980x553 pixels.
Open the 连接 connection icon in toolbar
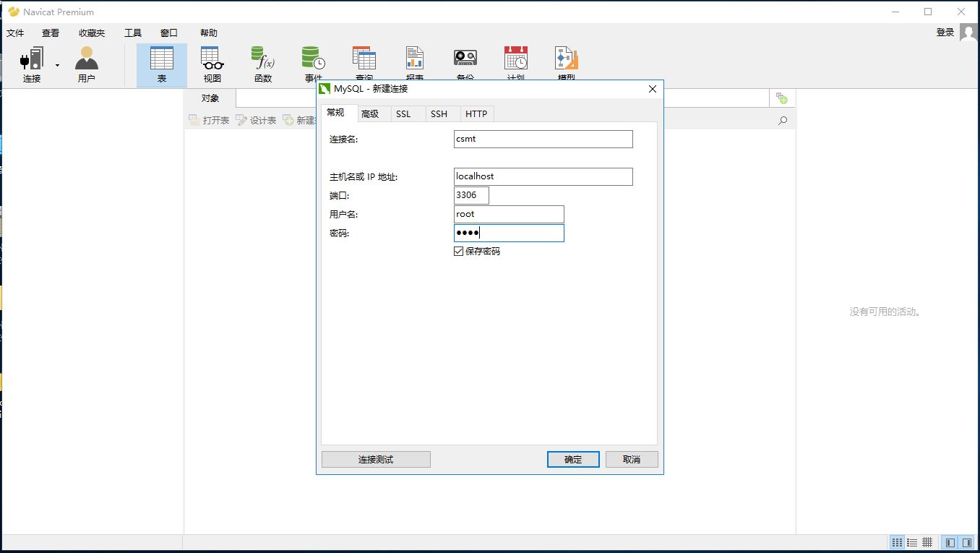click(x=32, y=64)
